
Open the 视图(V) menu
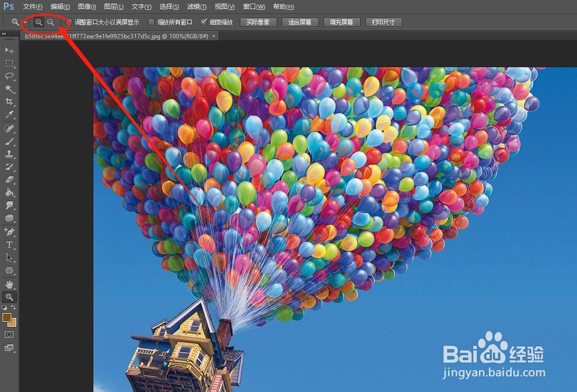point(224,6)
